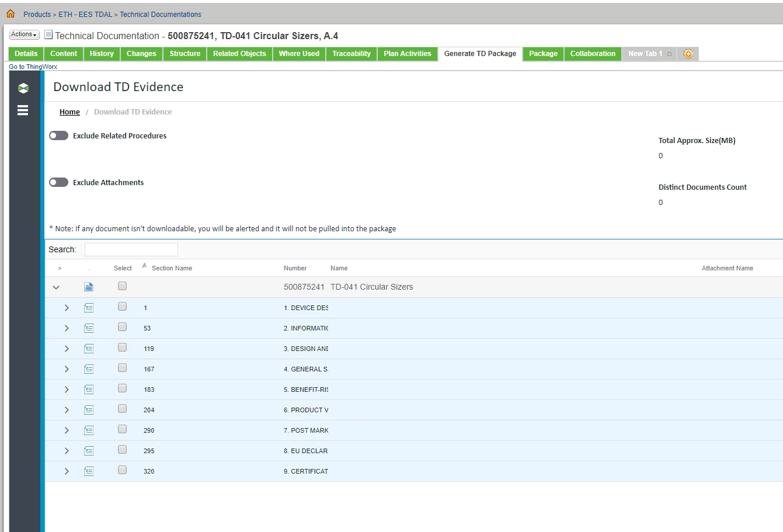Click section icon for row 295
Screen dimensions: 783x532
click(89, 451)
